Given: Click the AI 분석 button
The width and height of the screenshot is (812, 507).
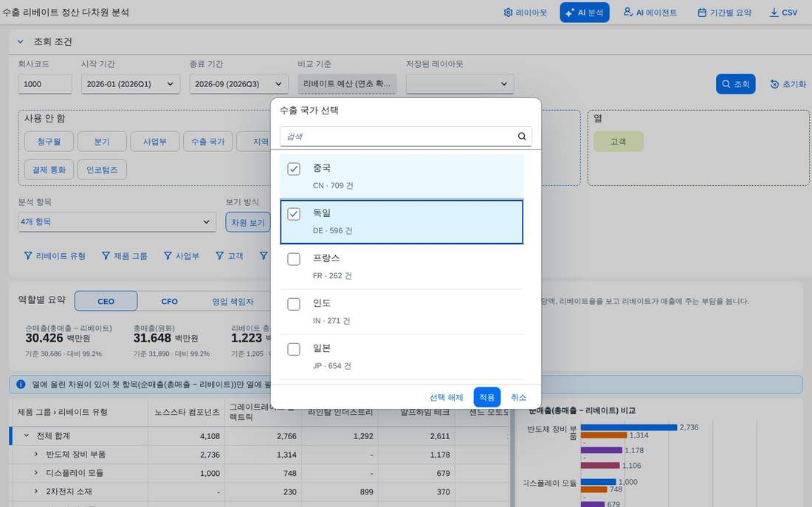Looking at the screenshot, I should 584,13.
